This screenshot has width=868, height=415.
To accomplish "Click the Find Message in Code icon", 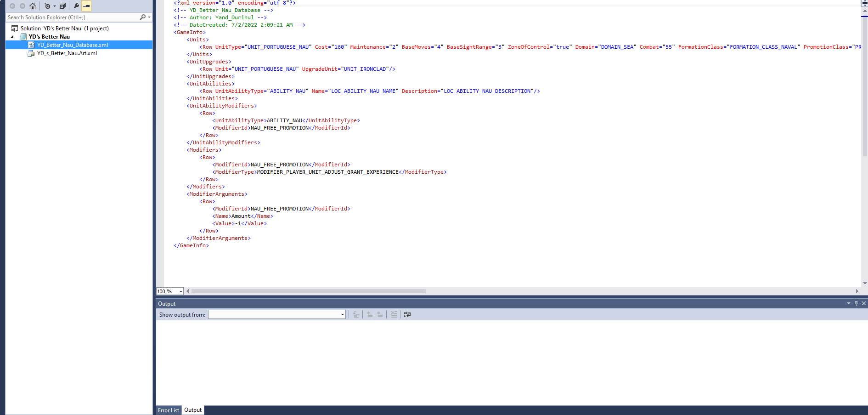I will (356, 314).
